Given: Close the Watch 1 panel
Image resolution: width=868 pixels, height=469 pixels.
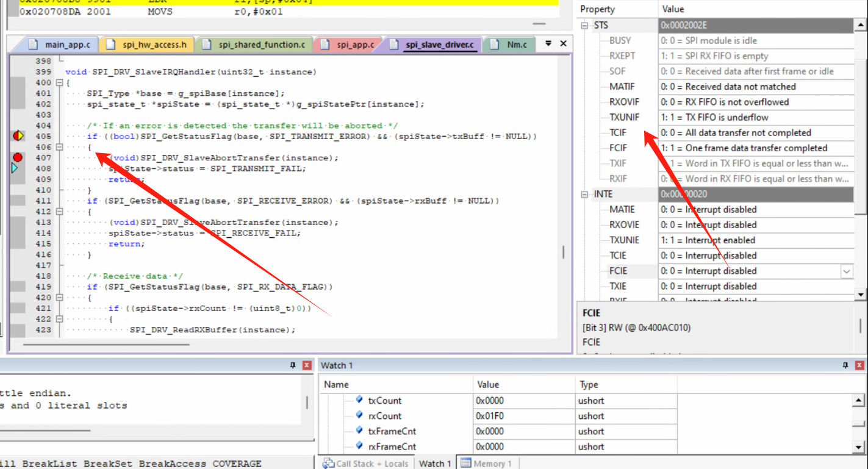Looking at the screenshot, I should (859, 365).
